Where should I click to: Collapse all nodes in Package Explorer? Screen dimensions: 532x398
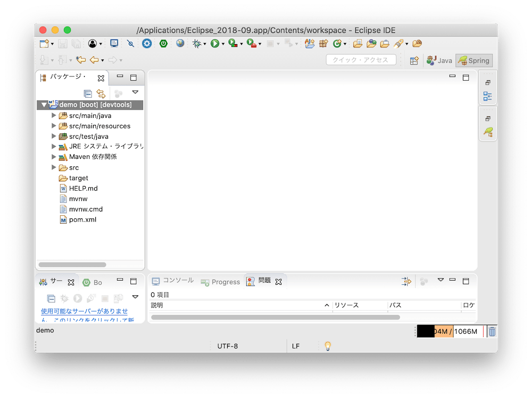point(87,93)
